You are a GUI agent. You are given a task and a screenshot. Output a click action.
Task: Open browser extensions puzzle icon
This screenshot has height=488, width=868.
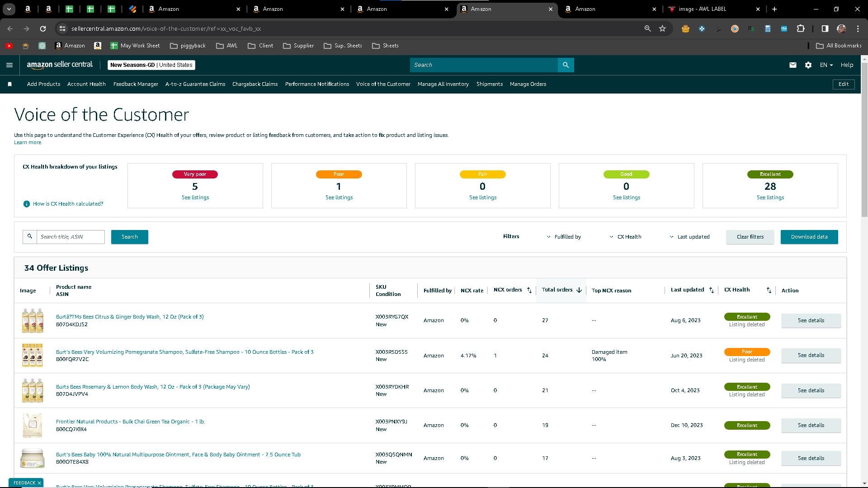click(x=801, y=28)
